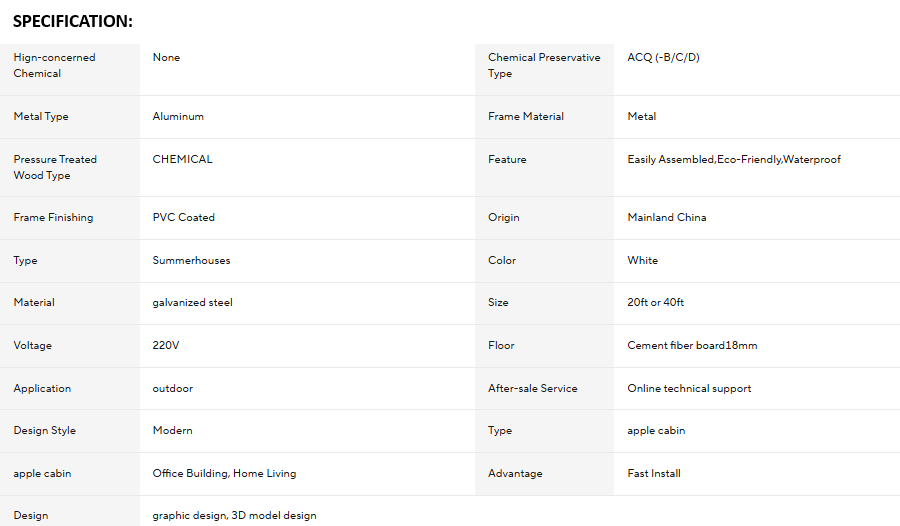Click the SPECIFICATION heading
This screenshot has height=526, width=900.
click(x=73, y=21)
